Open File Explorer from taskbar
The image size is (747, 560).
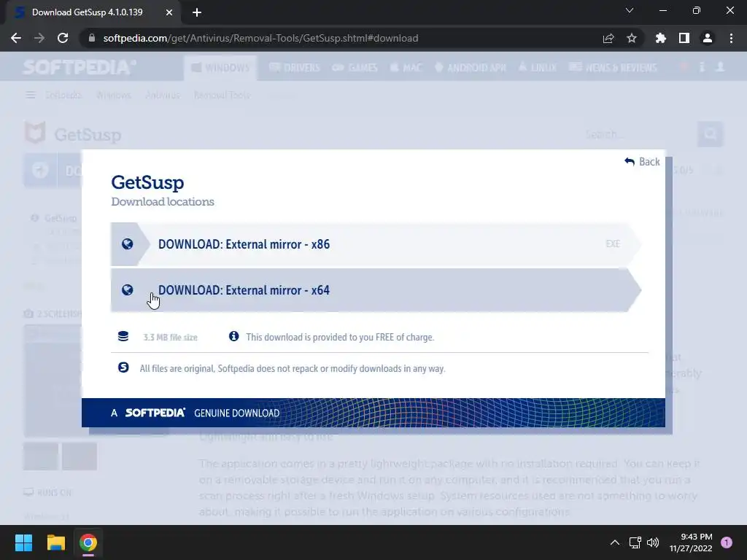[55, 542]
